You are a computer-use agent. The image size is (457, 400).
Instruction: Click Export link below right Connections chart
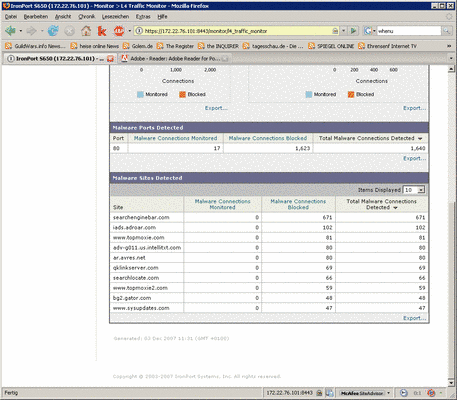[414, 108]
